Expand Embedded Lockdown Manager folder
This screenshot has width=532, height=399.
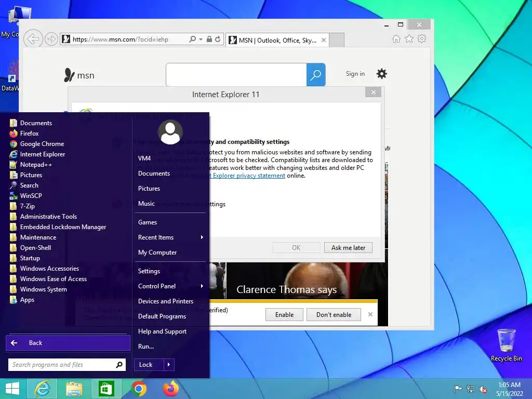58,227
